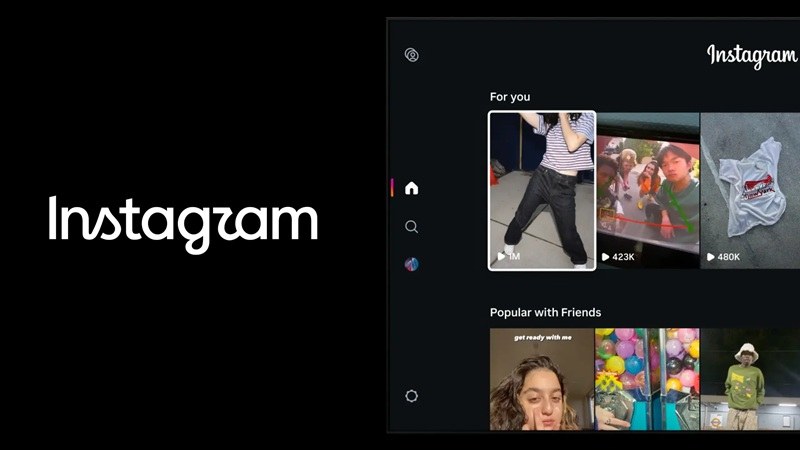Play the highlighted dancing reel with 1M views
Image resolution: width=800 pixels, height=450 pixels.
[x=542, y=190]
